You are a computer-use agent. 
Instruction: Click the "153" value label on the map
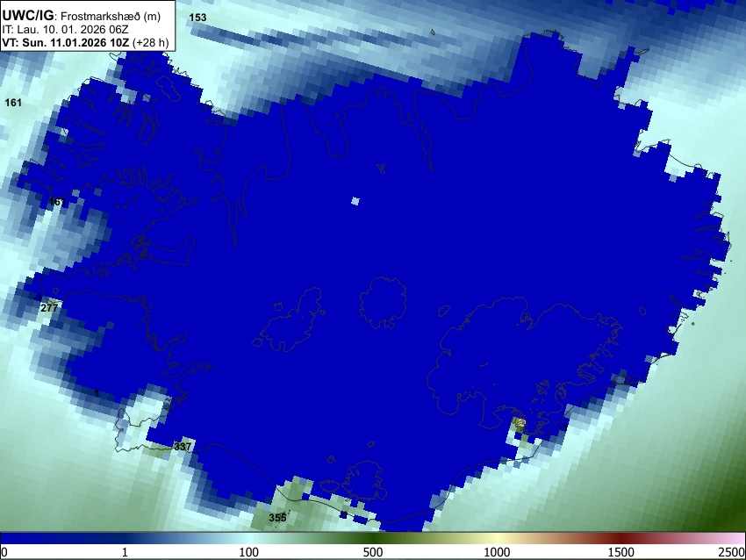pyautogui.click(x=198, y=18)
